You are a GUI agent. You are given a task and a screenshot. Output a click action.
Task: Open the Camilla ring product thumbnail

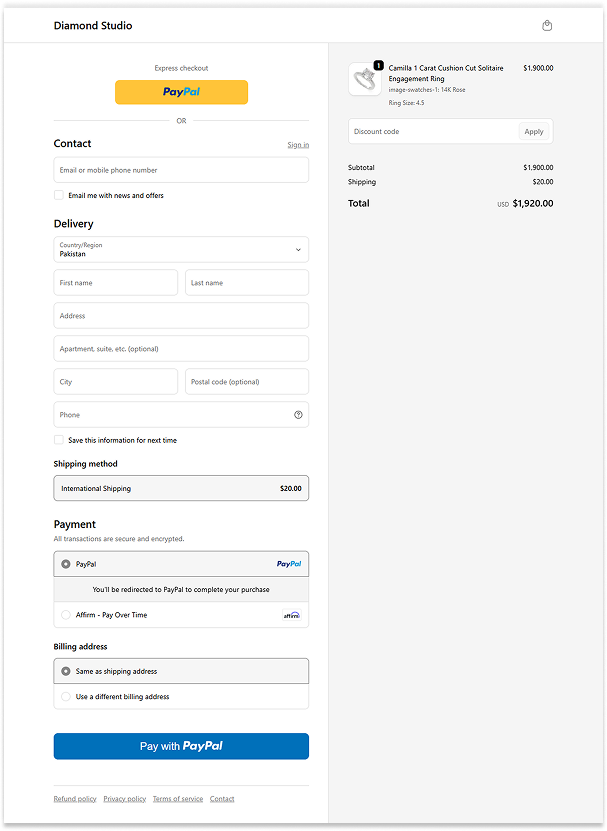tap(365, 79)
